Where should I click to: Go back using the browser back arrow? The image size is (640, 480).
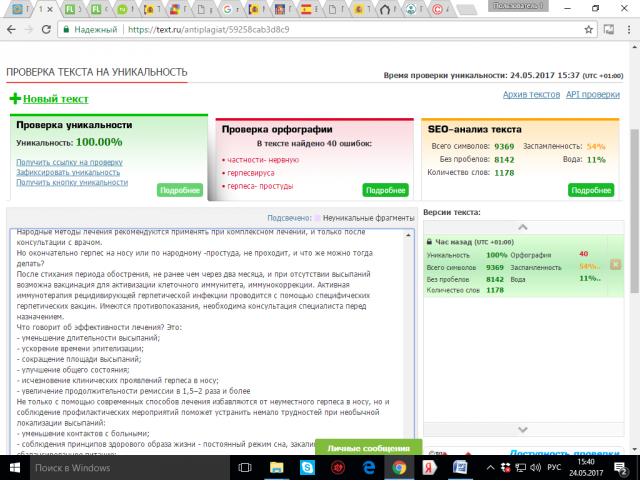tap(11, 29)
